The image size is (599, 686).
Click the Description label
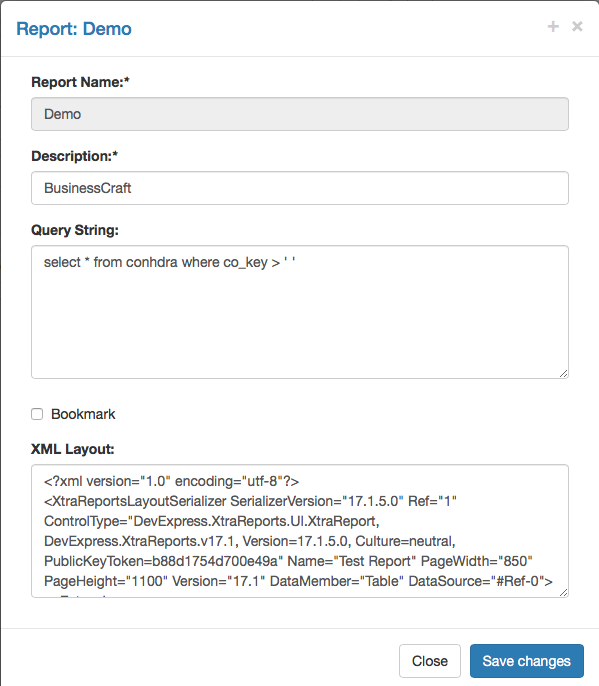pyautogui.click(x=75, y=156)
